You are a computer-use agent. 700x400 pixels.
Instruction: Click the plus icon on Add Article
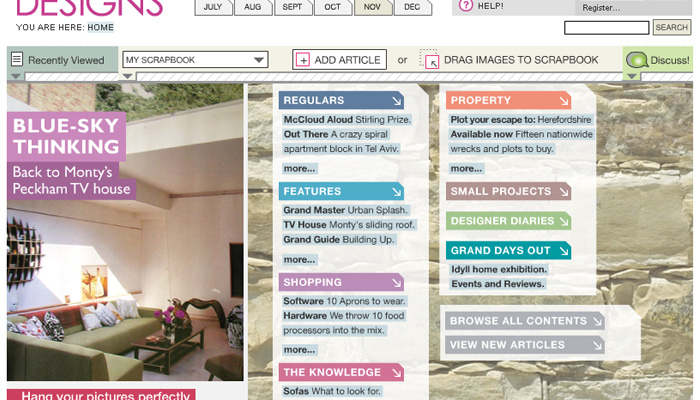coord(303,60)
